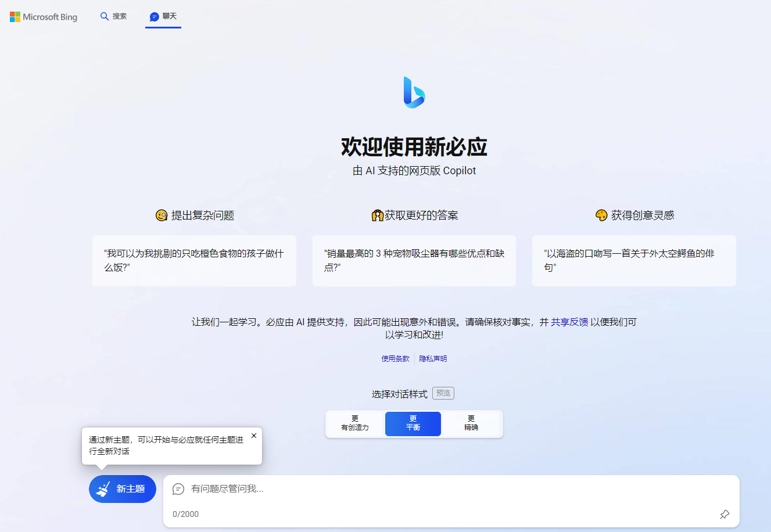
Task: Select the orange-food kids meal example prompt
Action: click(194, 260)
